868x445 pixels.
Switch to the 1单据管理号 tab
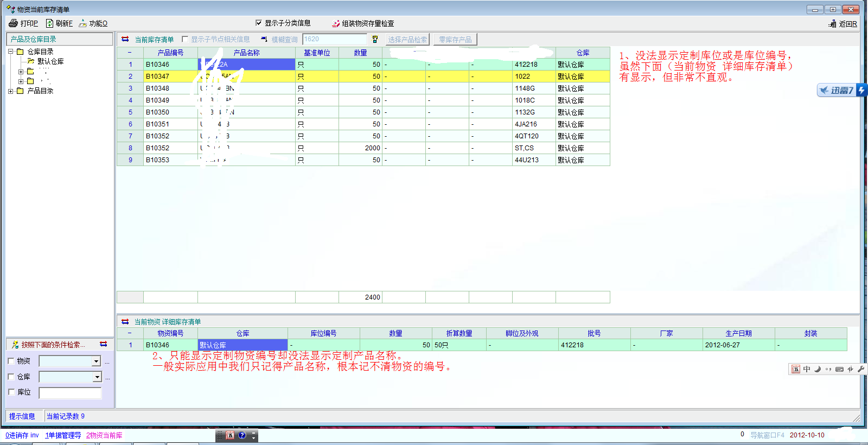[x=63, y=435]
